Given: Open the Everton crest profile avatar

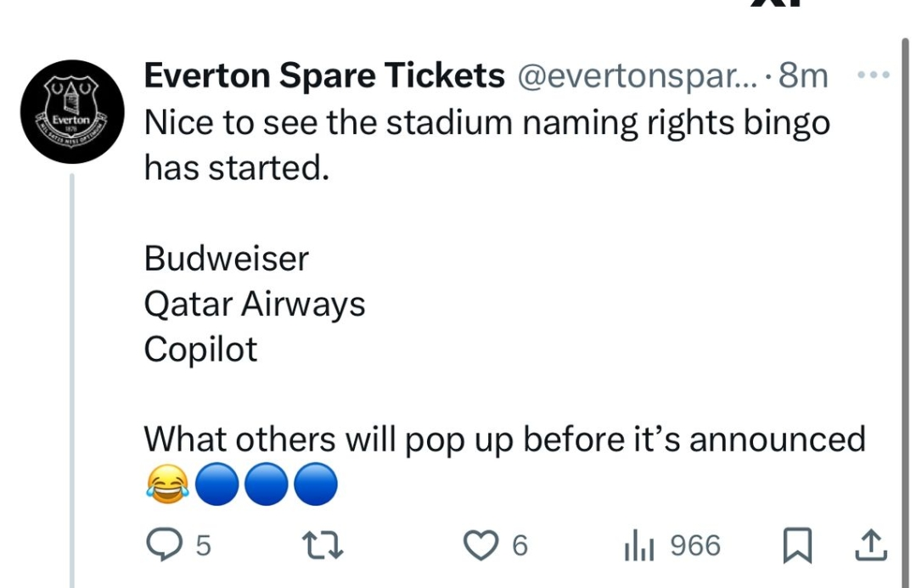Looking at the screenshot, I should tap(71, 112).
